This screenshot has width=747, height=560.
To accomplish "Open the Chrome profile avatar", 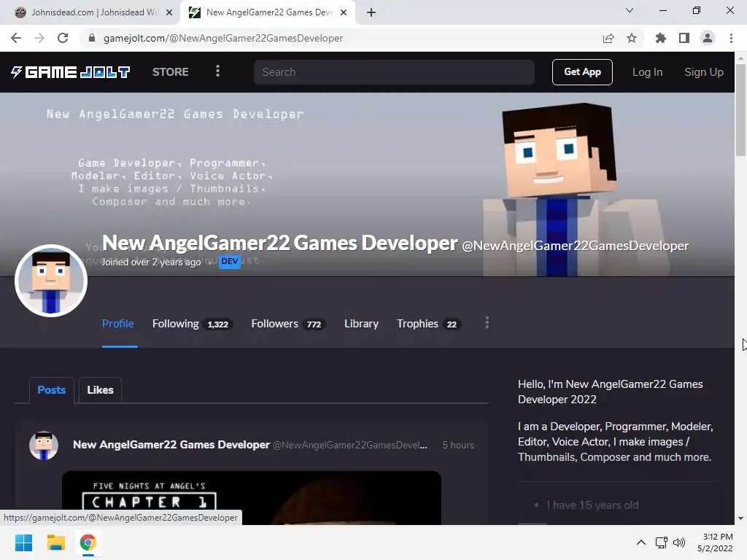I will [708, 38].
